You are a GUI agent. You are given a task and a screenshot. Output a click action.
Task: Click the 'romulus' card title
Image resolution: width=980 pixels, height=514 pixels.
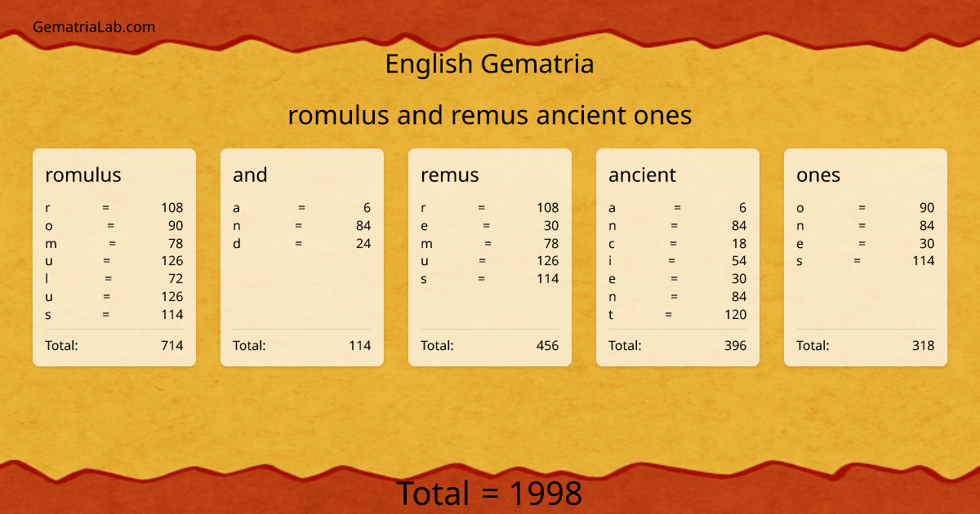(x=83, y=175)
